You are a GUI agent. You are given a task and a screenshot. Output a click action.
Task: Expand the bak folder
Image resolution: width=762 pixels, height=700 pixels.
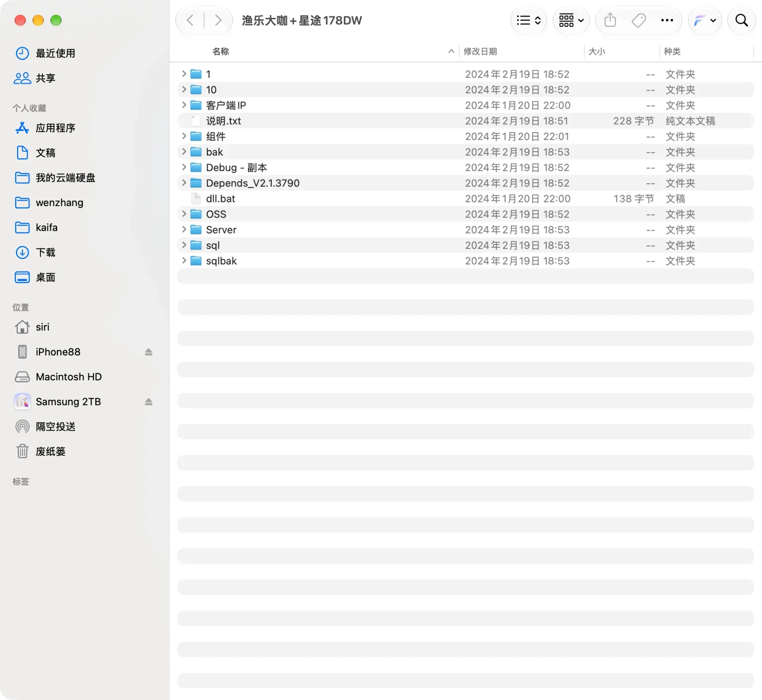coord(184,152)
